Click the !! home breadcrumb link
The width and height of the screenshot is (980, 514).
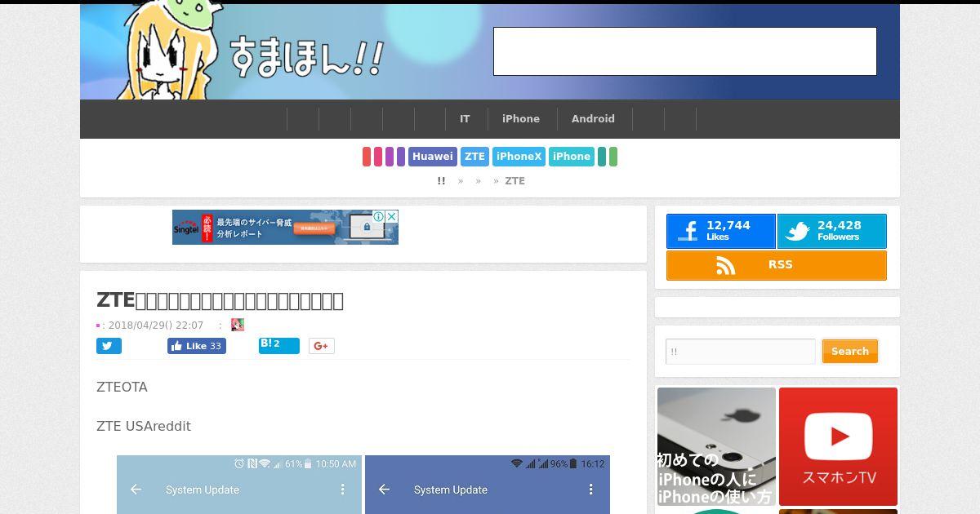click(441, 181)
